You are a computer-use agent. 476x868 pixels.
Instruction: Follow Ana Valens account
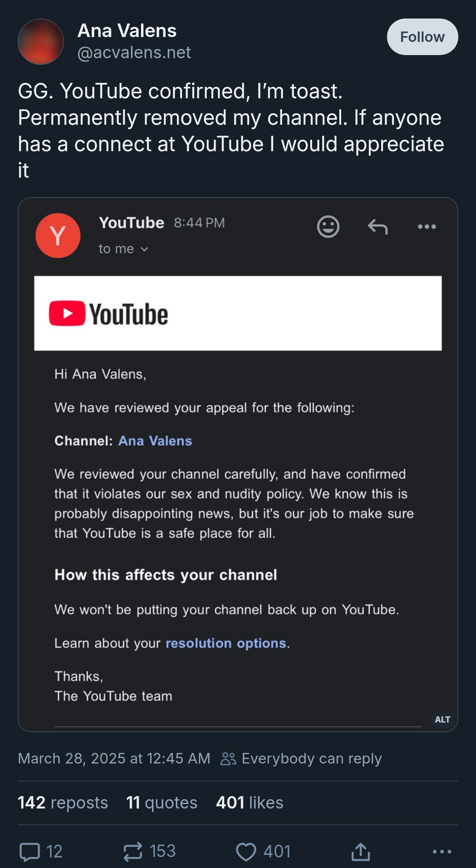tap(422, 37)
